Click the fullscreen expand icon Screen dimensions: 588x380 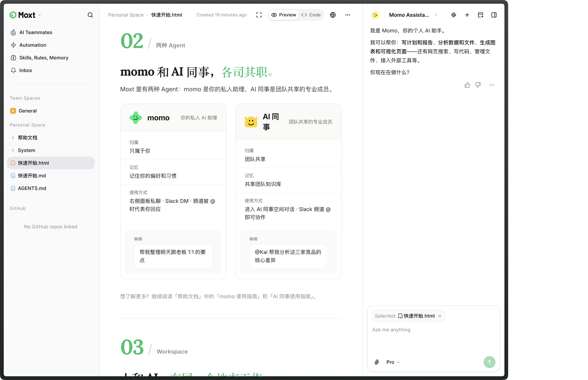[x=259, y=15]
